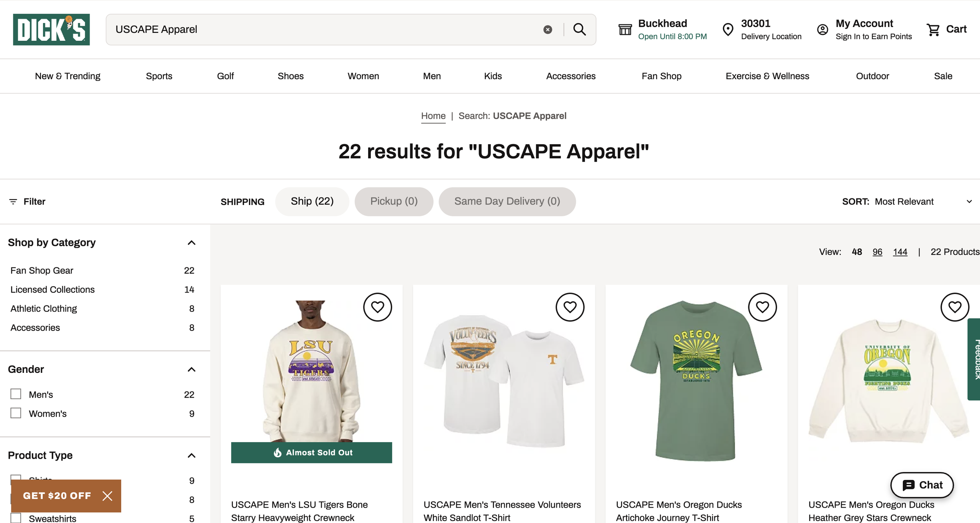Open the Shoes menu
The height and width of the screenshot is (523, 980).
click(x=290, y=76)
